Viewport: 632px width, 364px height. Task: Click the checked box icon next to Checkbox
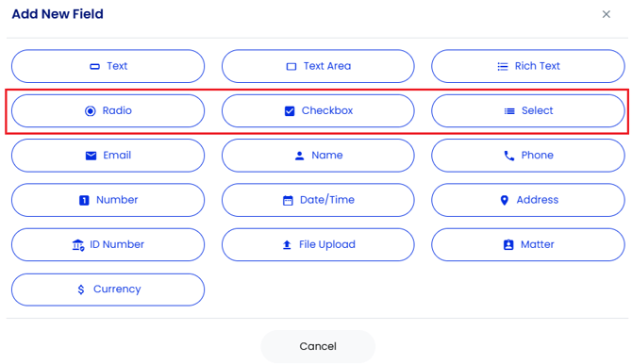290,111
